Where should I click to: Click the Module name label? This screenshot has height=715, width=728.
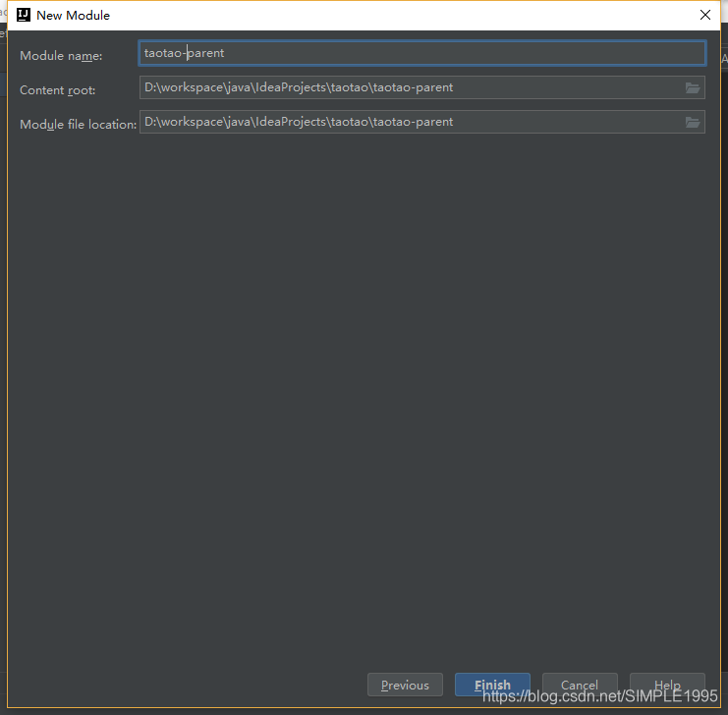[61, 56]
